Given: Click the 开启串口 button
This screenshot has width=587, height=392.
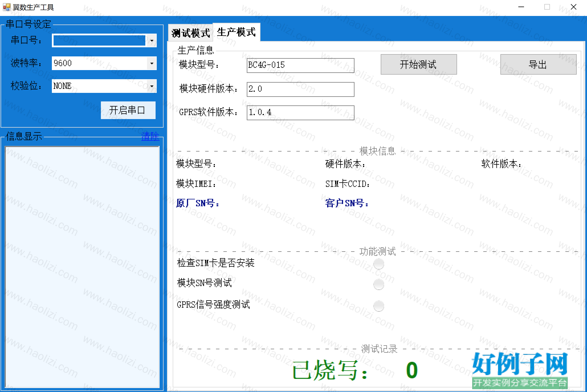Looking at the screenshot, I should tap(128, 110).
